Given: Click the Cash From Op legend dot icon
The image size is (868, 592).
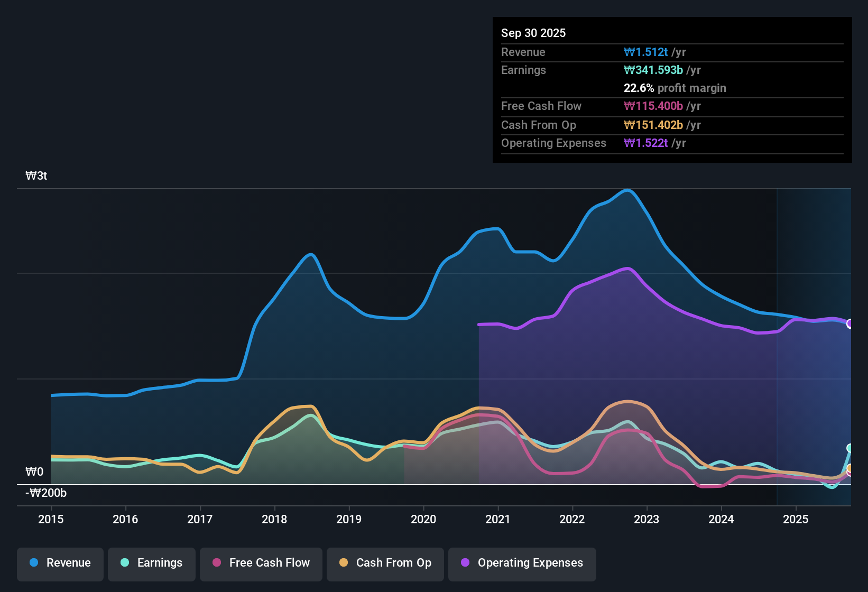Looking at the screenshot, I should [344, 563].
